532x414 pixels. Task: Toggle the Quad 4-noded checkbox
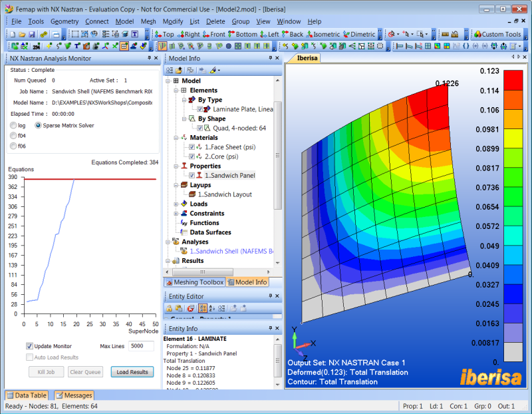coord(200,128)
